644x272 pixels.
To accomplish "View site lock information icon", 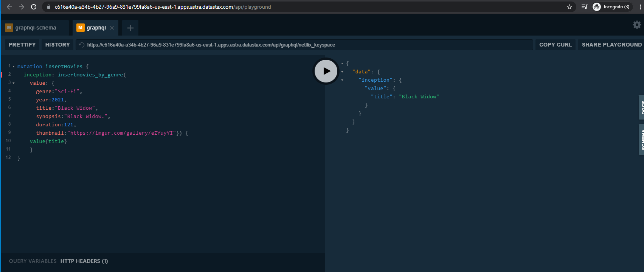I will (49, 7).
